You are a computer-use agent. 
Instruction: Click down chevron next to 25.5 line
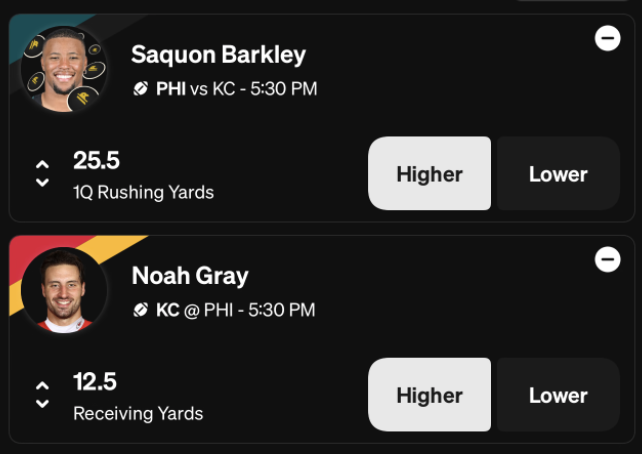(x=42, y=183)
